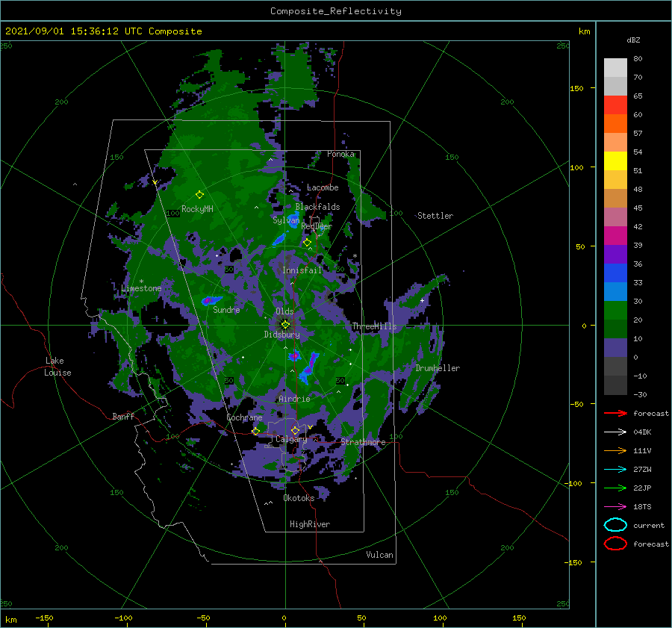
Task: Click the Innisfail city label
Action: [302, 270]
